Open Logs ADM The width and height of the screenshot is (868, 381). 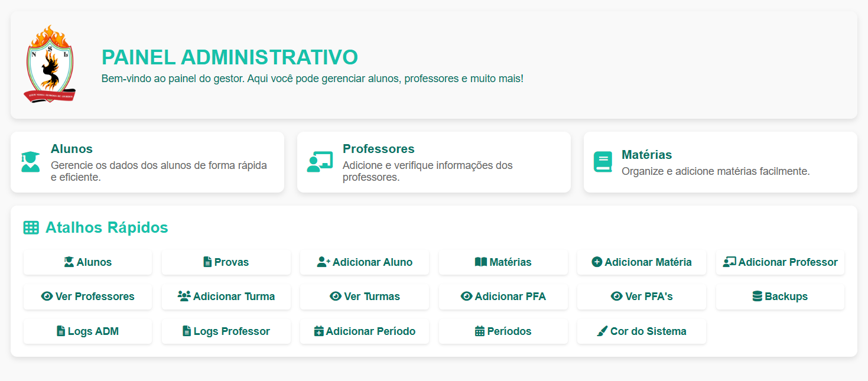(x=87, y=331)
